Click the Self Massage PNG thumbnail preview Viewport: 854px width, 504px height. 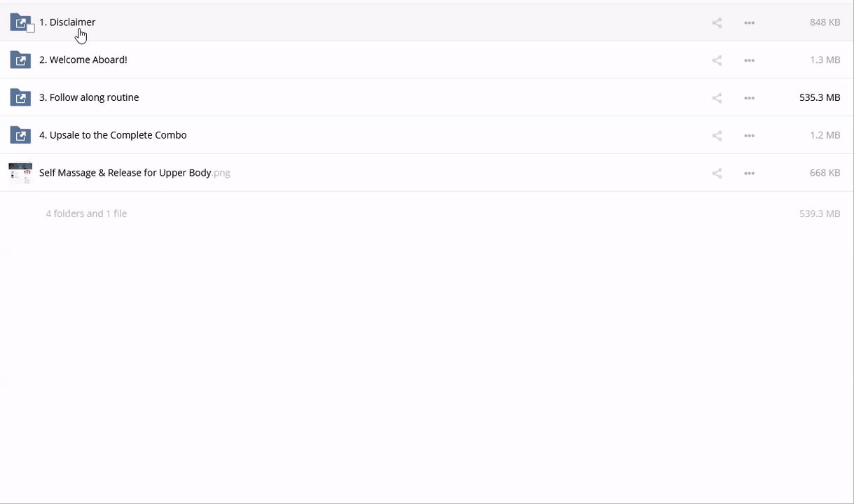20,173
